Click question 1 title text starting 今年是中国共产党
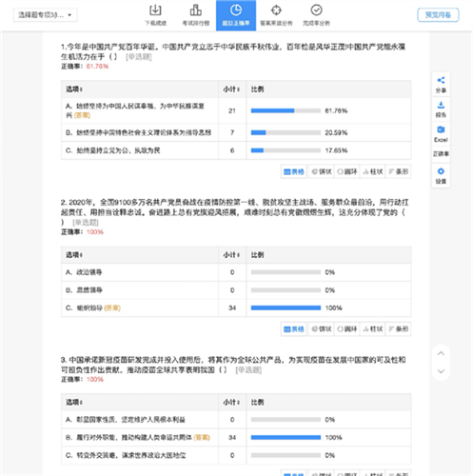473x476 pixels. pos(233,51)
